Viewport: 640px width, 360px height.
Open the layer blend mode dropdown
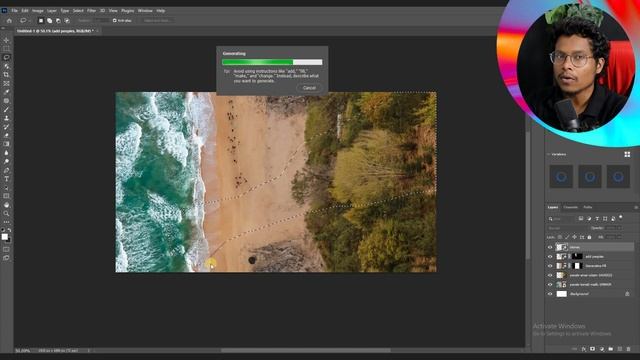pos(567,228)
